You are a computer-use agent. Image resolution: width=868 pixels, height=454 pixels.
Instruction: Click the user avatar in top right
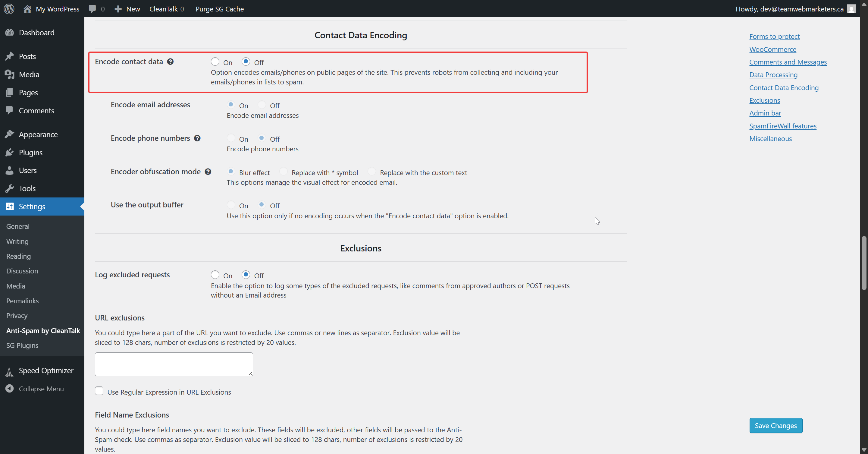tap(851, 9)
